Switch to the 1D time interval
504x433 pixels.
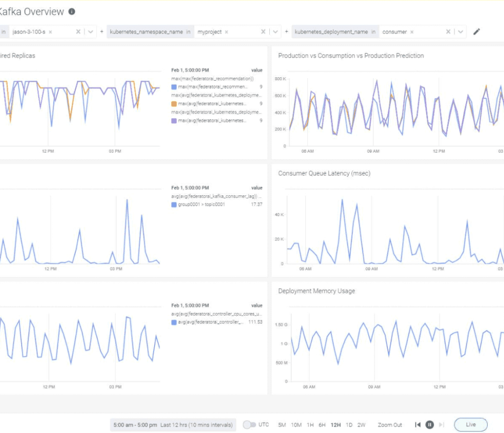348,425
